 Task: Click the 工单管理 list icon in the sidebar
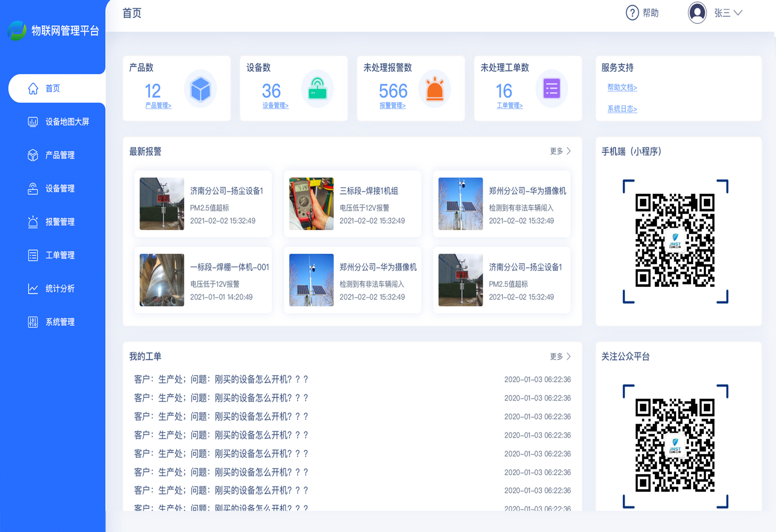tap(33, 255)
